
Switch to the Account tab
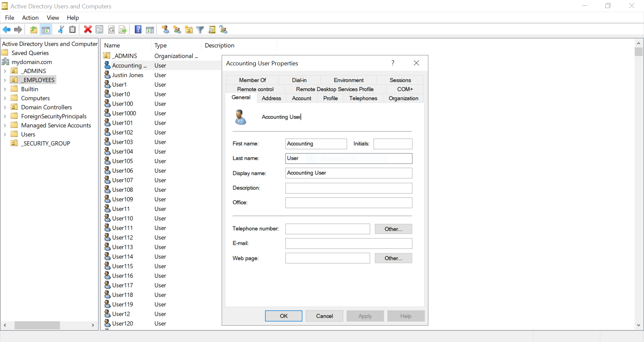302,98
